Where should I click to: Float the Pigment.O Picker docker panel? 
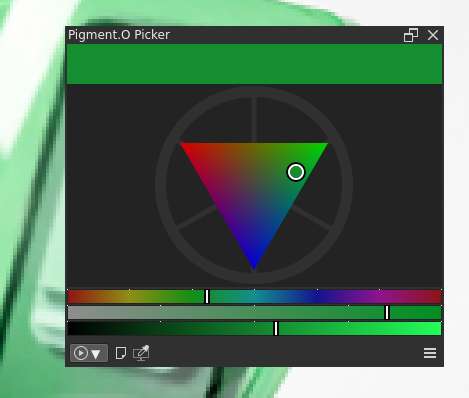pyautogui.click(x=411, y=35)
